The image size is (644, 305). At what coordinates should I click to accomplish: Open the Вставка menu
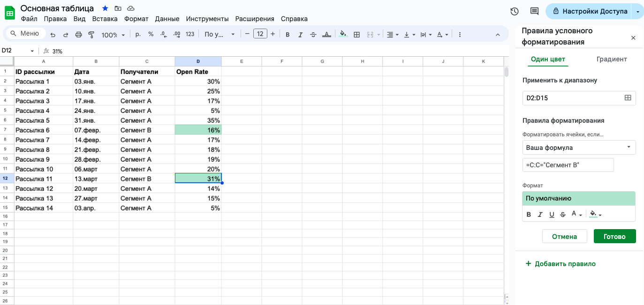tap(105, 19)
